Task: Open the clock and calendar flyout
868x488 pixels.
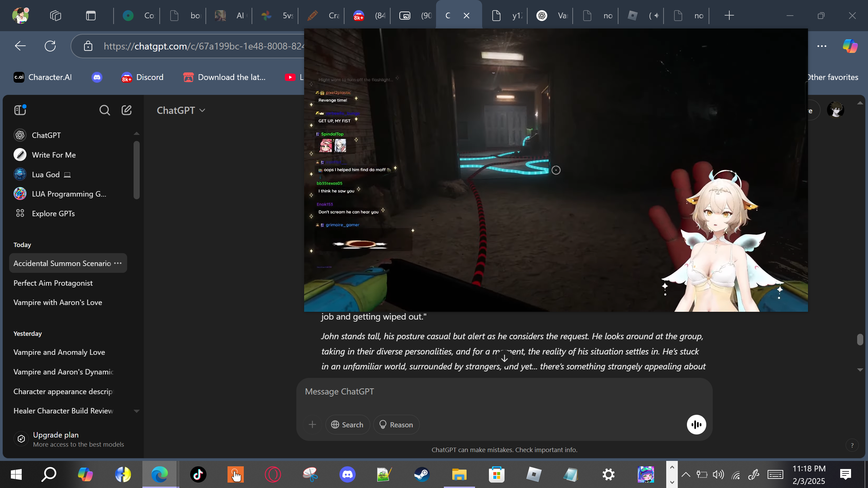Action: 809,474
